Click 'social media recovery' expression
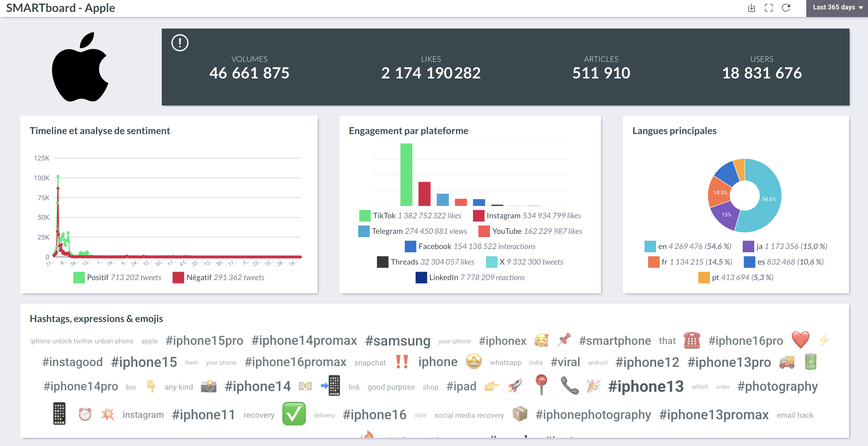The width and height of the screenshot is (868, 446). (469, 415)
